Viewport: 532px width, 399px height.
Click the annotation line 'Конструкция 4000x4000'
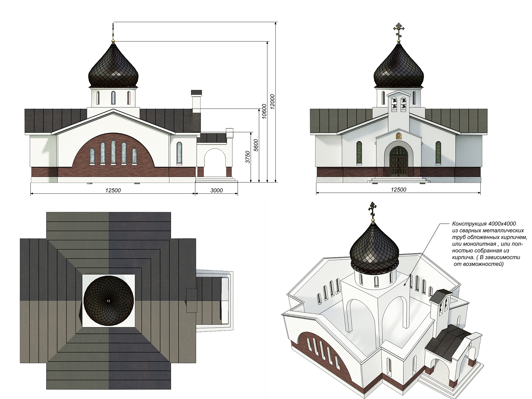(484, 224)
